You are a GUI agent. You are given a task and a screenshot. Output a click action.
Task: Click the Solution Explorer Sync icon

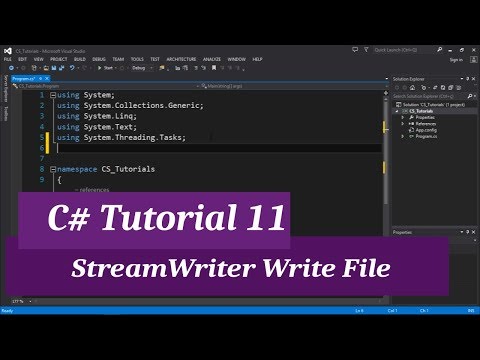coord(435,88)
